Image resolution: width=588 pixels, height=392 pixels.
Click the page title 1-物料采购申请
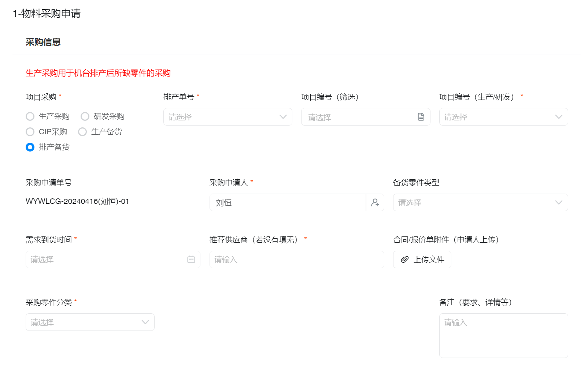point(47,14)
